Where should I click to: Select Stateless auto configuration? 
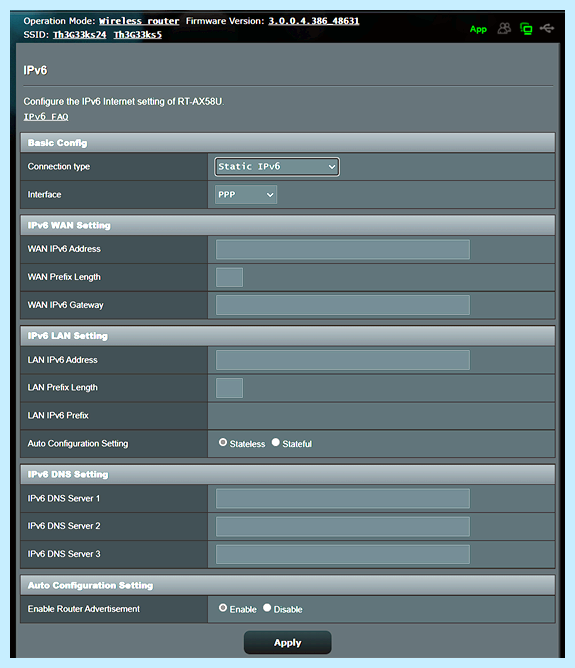click(x=223, y=442)
